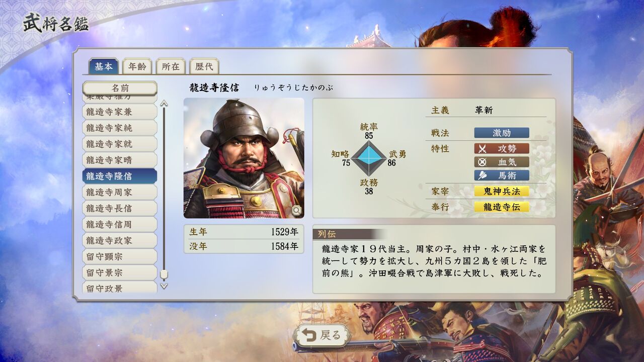Screen dimensions: 644x362
Task: Click the 血気 trait icon
Action: coord(483,162)
